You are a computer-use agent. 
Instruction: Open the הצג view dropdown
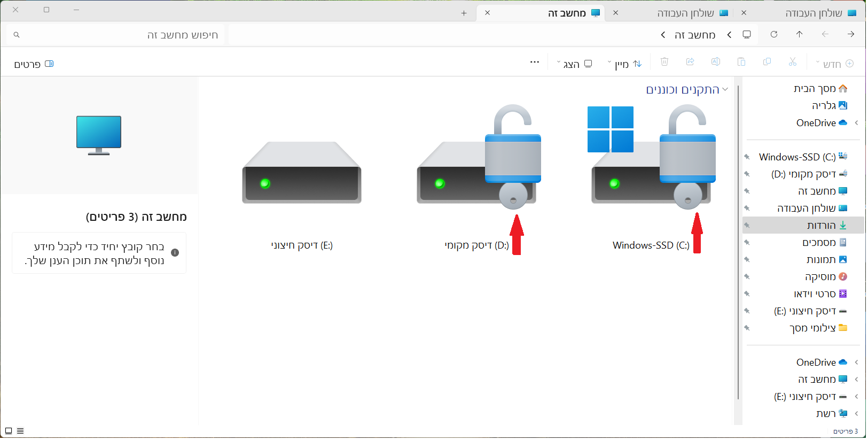575,64
